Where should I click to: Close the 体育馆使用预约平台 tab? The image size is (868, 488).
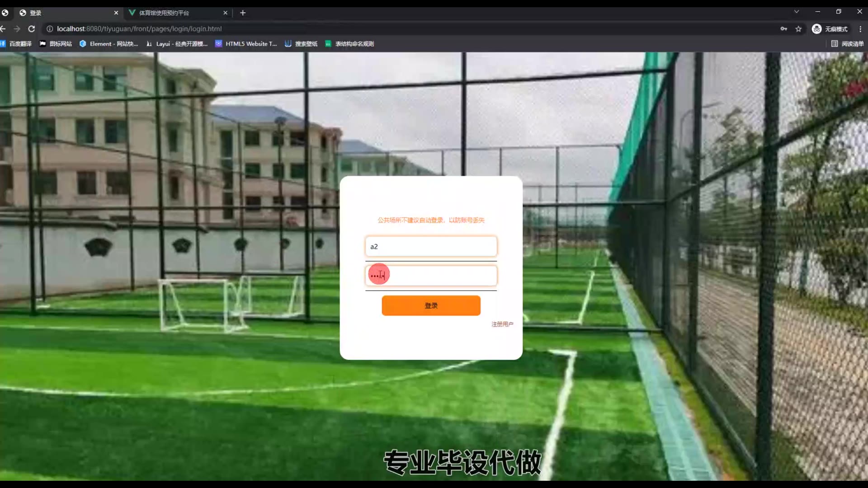[225, 13]
